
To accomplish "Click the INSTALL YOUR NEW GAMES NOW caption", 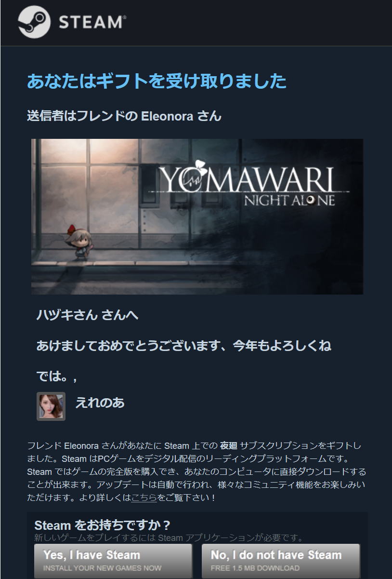I will (x=103, y=568).
